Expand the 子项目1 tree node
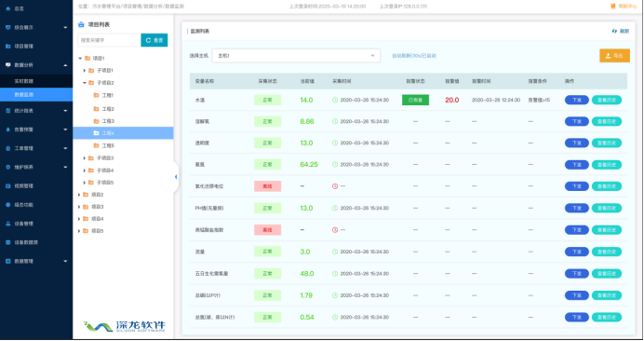This screenshot has width=644, height=341. point(85,71)
